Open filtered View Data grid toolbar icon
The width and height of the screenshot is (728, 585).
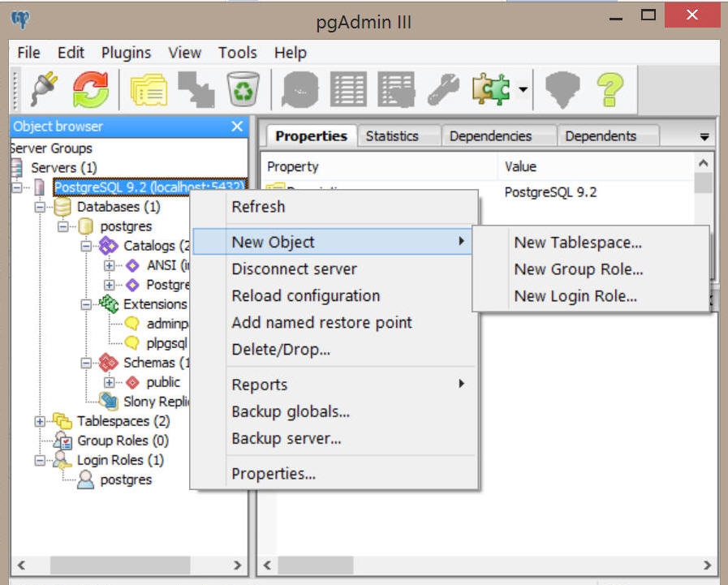tap(396, 89)
